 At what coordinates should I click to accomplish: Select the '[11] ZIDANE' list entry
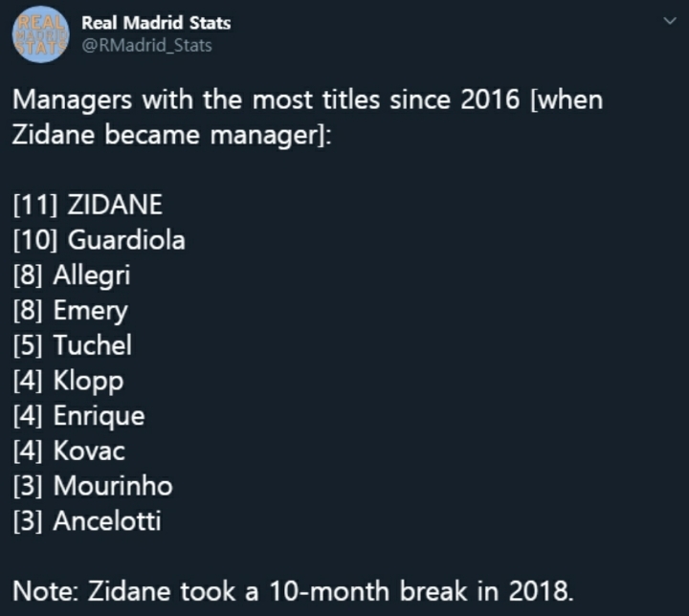point(87,205)
